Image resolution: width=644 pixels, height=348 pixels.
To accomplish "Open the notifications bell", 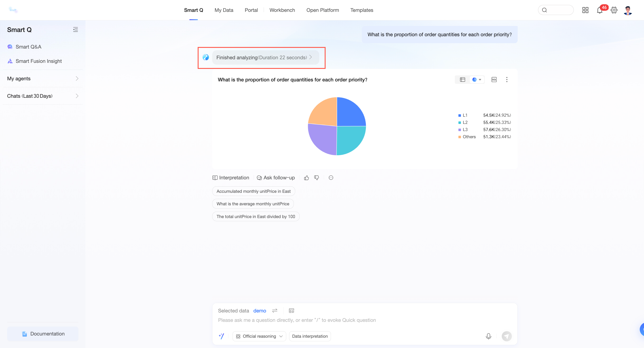I will (599, 10).
